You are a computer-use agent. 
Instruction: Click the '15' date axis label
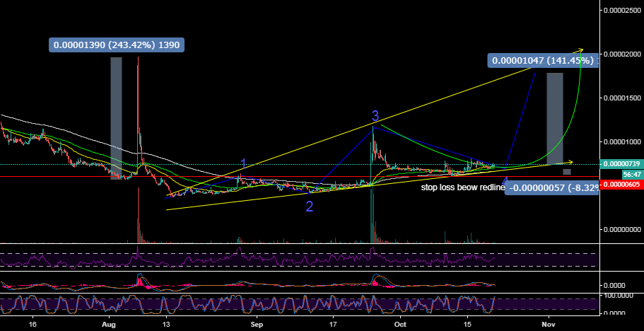(x=467, y=324)
